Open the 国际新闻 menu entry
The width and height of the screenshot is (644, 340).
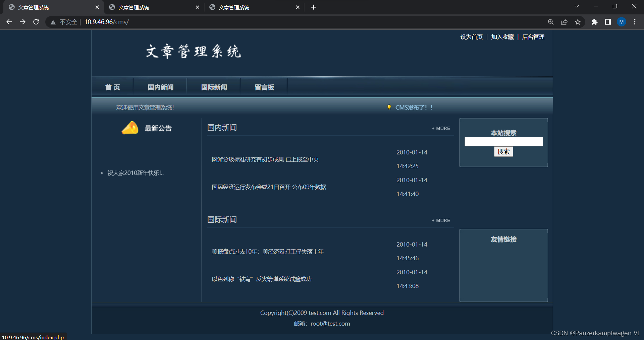[214, 87]
